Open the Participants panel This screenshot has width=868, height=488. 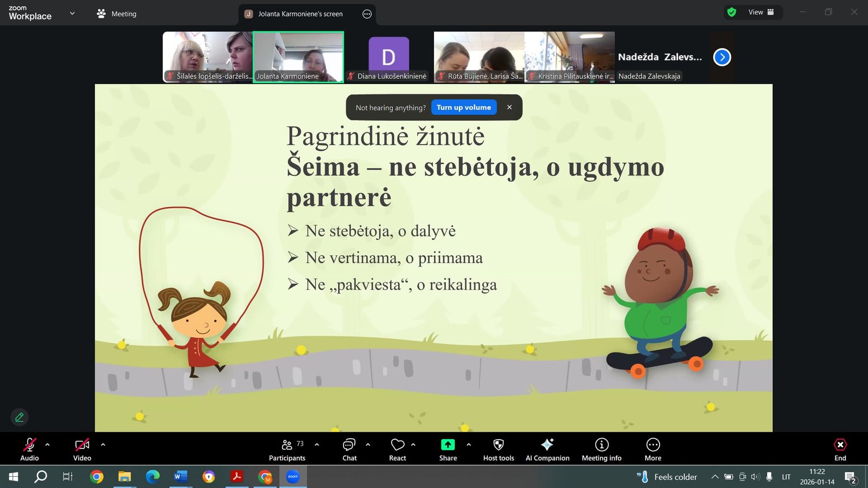point(287,450)
